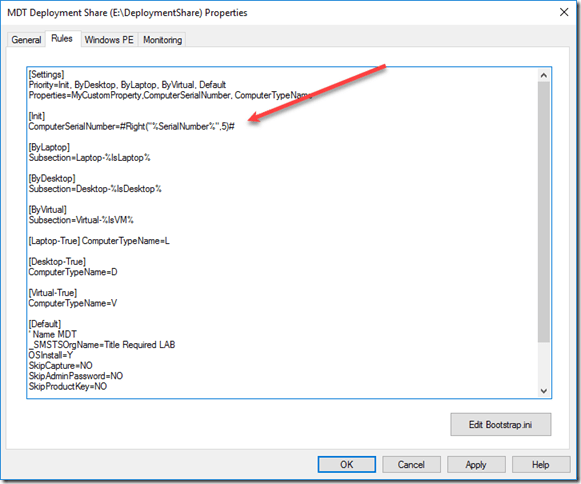Switch to the General tab
The height and width of the screenshot is (484, 581).
26,40
